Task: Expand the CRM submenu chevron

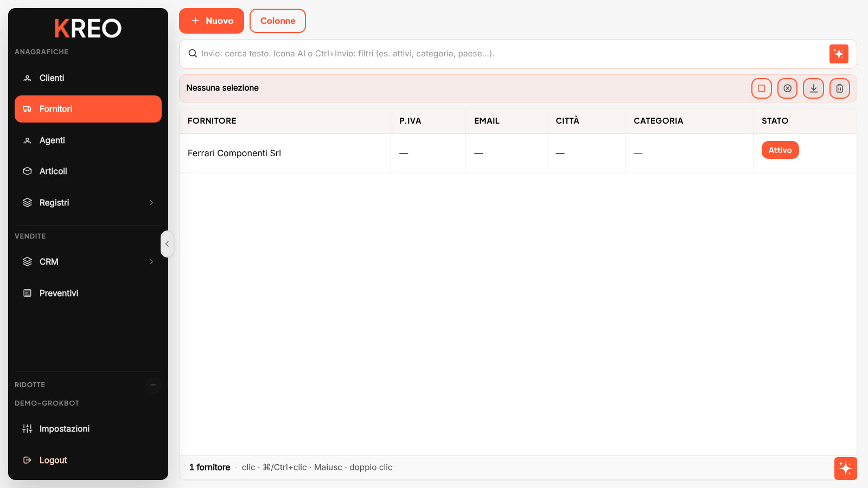Action: (x=151, y=262)
